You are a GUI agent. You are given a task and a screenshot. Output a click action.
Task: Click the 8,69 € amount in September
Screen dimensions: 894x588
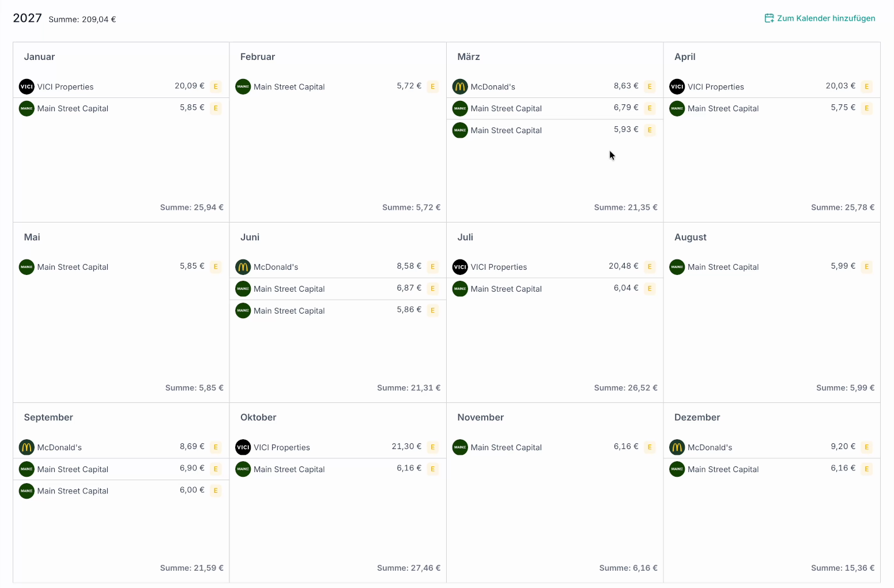pyautogui.click(x=192, y=447)
